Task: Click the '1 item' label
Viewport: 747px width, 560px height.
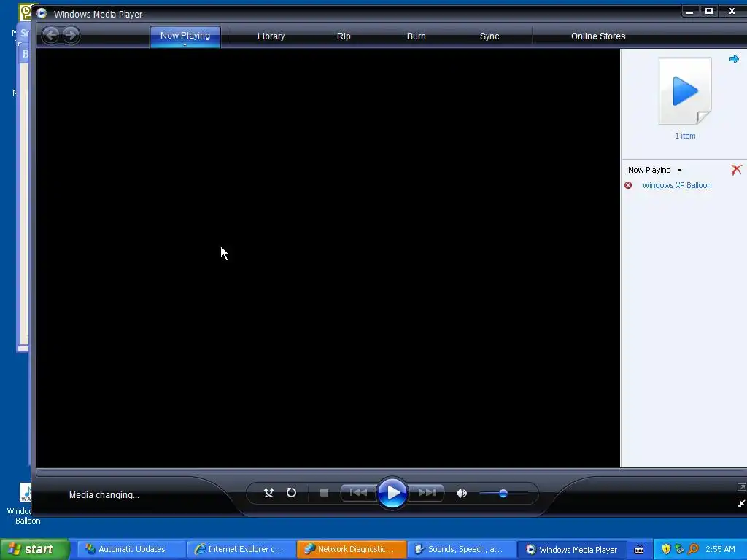Action: [x=685, y=136]
